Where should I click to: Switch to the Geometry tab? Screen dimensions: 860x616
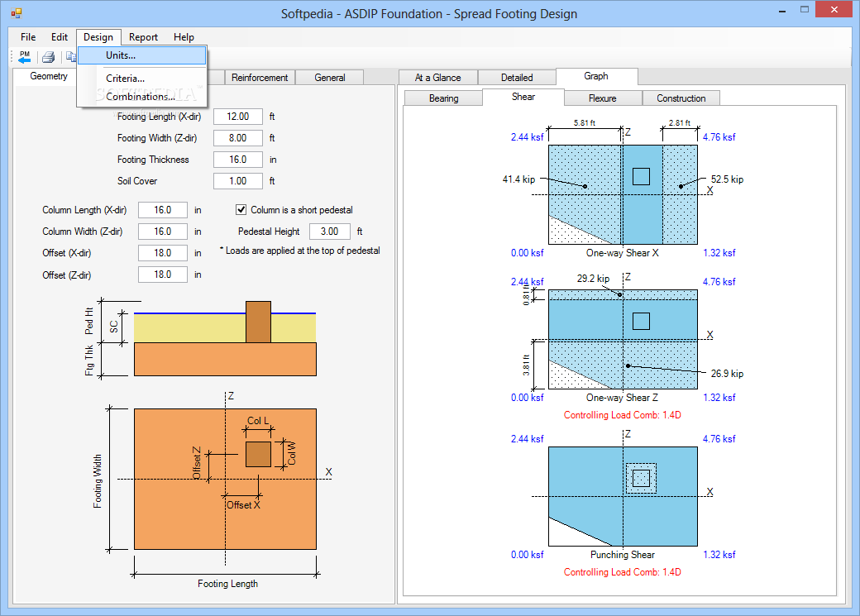(49, 76)
